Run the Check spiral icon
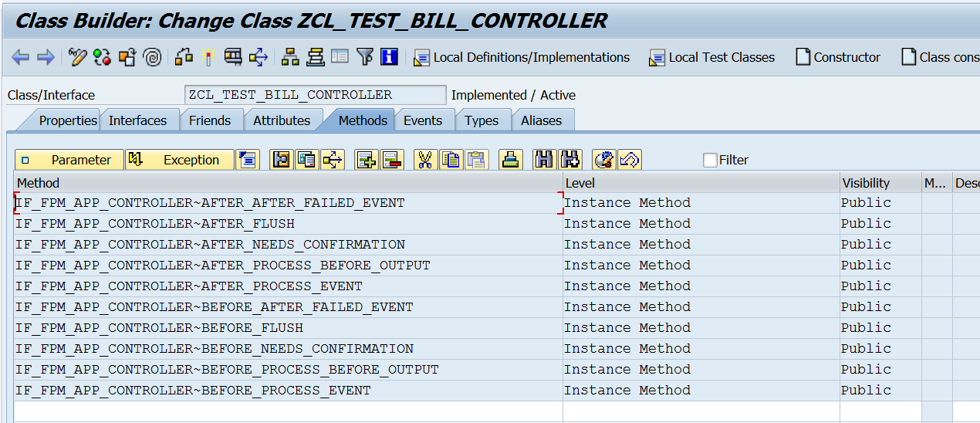 [x=153, y=57]
